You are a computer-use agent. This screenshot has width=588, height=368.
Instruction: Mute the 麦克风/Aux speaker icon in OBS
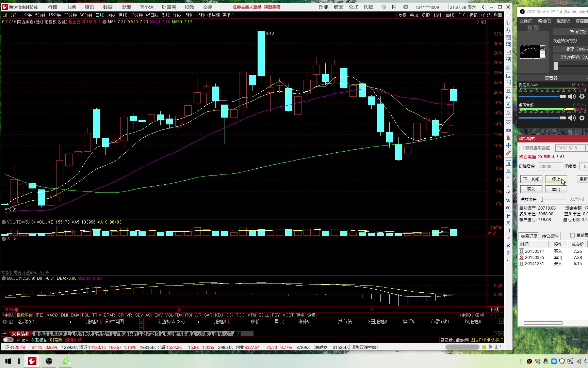point(572,97)
